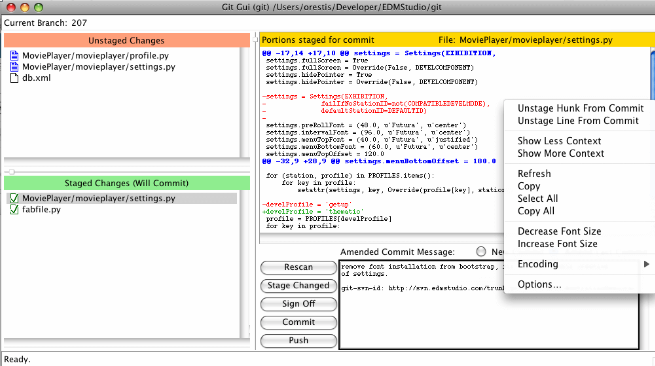This screenshot has height=366, width=655.
Task: Click the Current Branch: 207 label
Action: (46, 23)
